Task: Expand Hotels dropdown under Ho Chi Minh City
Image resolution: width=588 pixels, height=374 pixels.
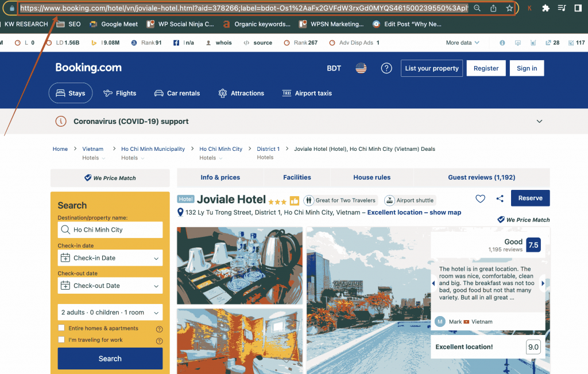Action: point(211,158)
